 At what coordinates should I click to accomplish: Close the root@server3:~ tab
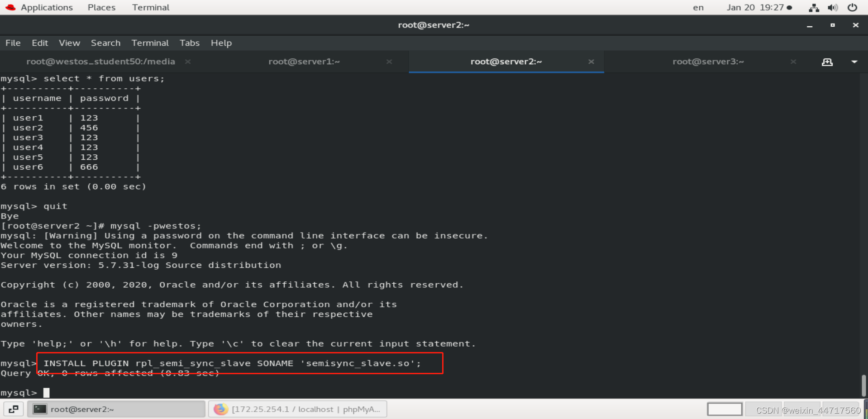point(793,62)
